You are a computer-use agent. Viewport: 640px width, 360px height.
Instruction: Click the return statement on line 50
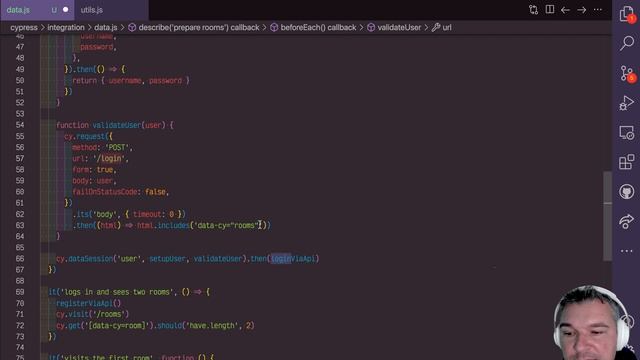point(131,80)
